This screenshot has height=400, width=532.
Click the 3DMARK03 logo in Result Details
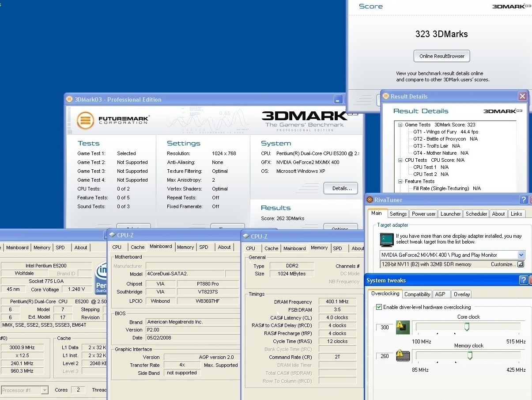tap(503, 111)
